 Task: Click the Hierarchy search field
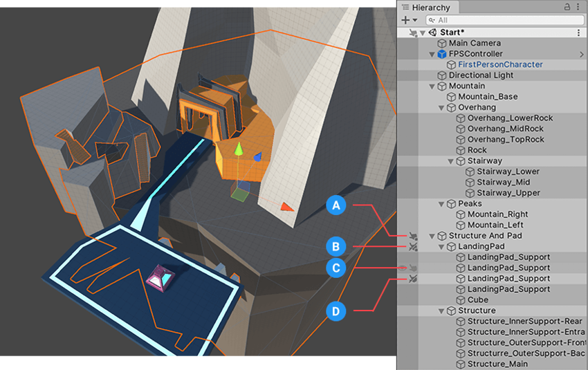[x=508, y=20]
